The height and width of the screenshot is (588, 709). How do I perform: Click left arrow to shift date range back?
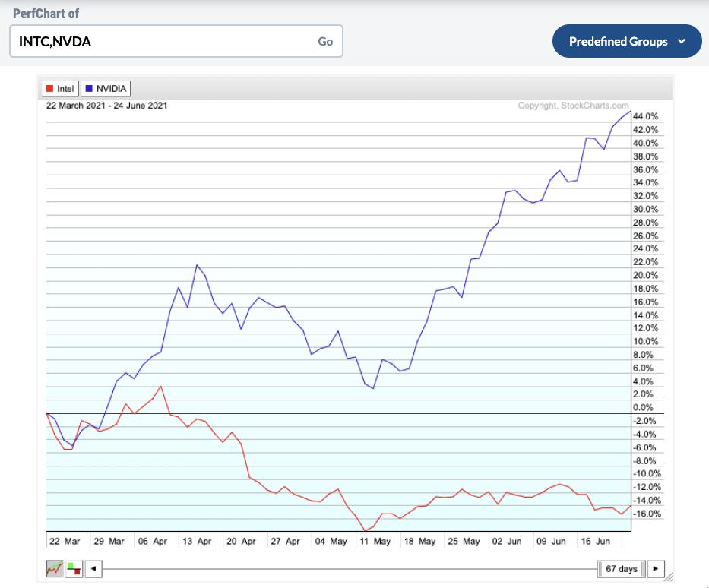click(93, 568)
